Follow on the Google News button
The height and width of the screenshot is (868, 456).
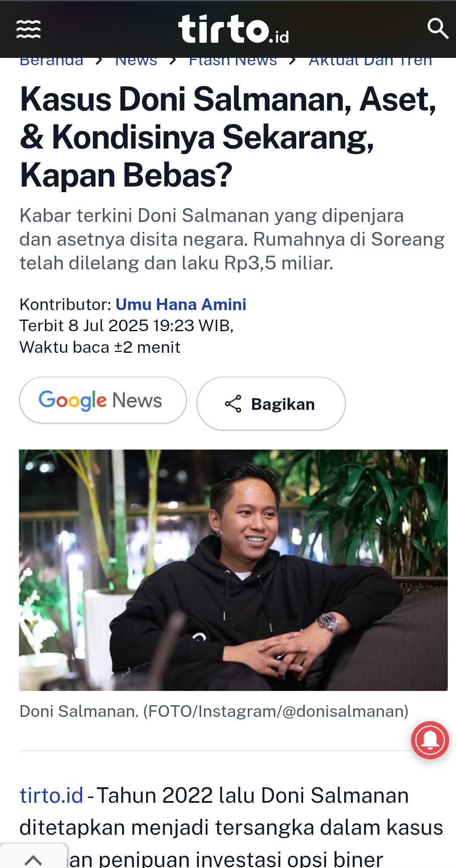pos(103,400)
